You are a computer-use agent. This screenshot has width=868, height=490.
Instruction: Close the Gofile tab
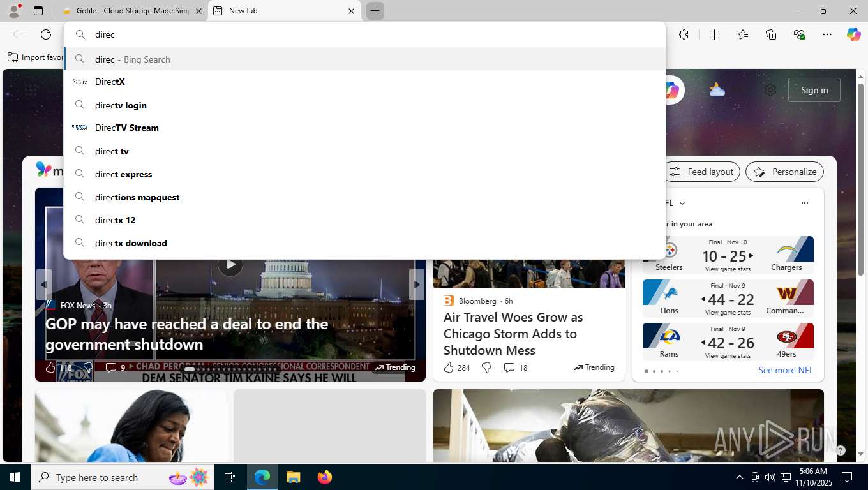[x=198, y=11]
